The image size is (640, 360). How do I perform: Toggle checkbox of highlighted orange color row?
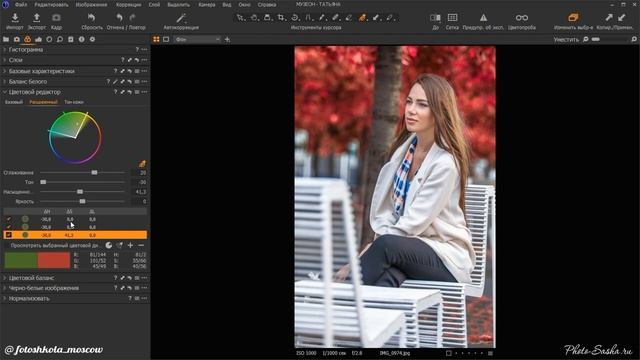coord(9,235)
